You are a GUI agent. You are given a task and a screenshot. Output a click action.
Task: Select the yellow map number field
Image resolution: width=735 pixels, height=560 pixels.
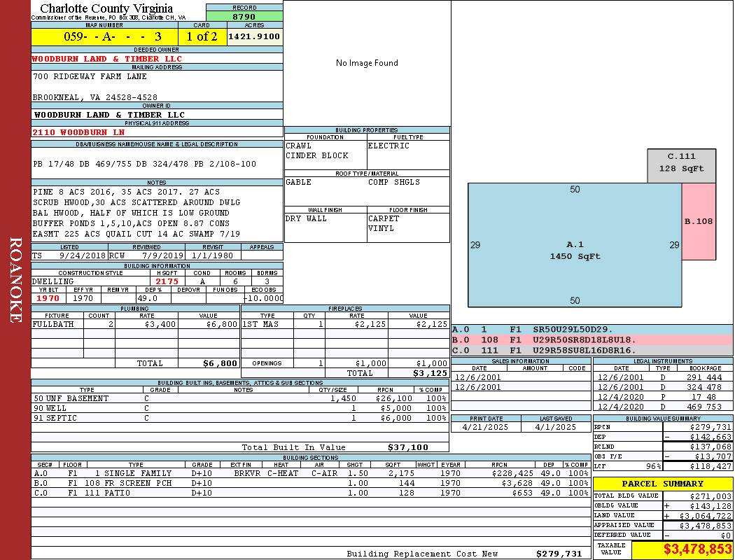(x=104, y=36)
